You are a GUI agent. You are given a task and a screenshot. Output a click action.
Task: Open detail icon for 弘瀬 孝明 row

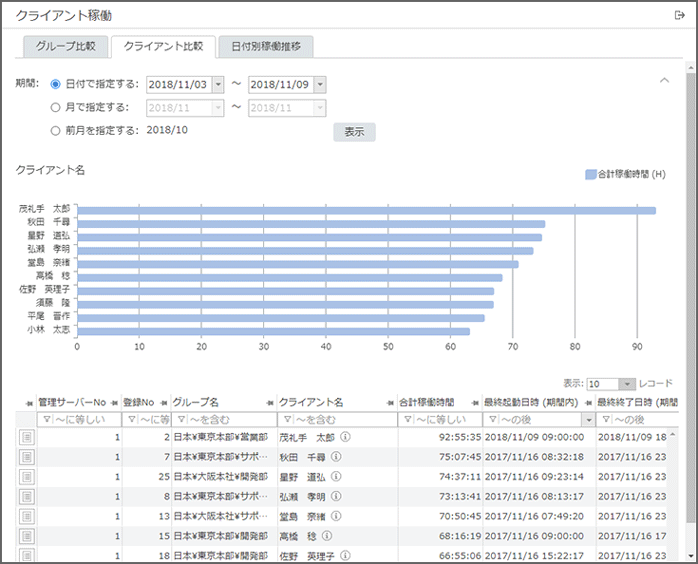pos(27,497)
